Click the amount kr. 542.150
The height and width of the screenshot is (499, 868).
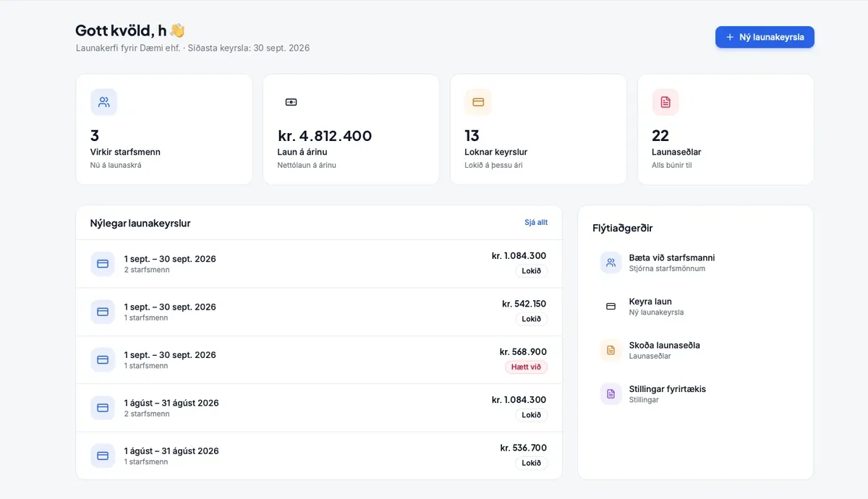coord(524,304)
